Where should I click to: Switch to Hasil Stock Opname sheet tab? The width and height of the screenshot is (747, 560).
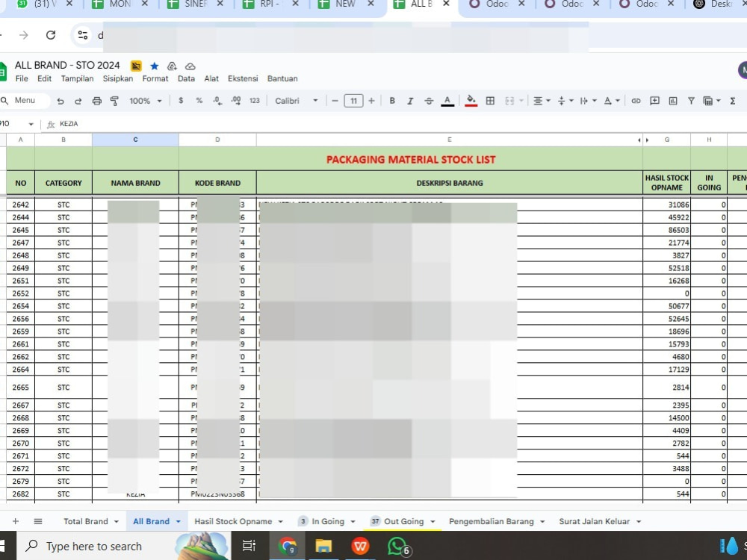click(x=233, y=521)
